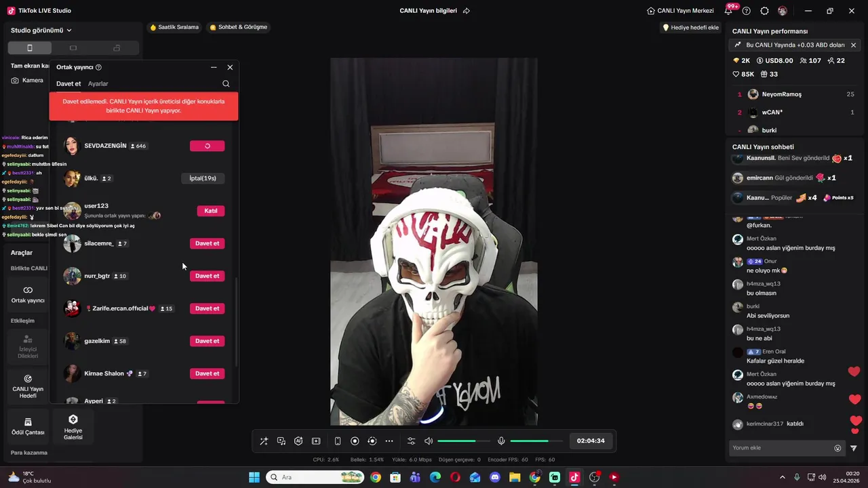Screen dimensions: 868x488
Task: Close the Ortak yayıncı panel
Action: tap(230, 67)
